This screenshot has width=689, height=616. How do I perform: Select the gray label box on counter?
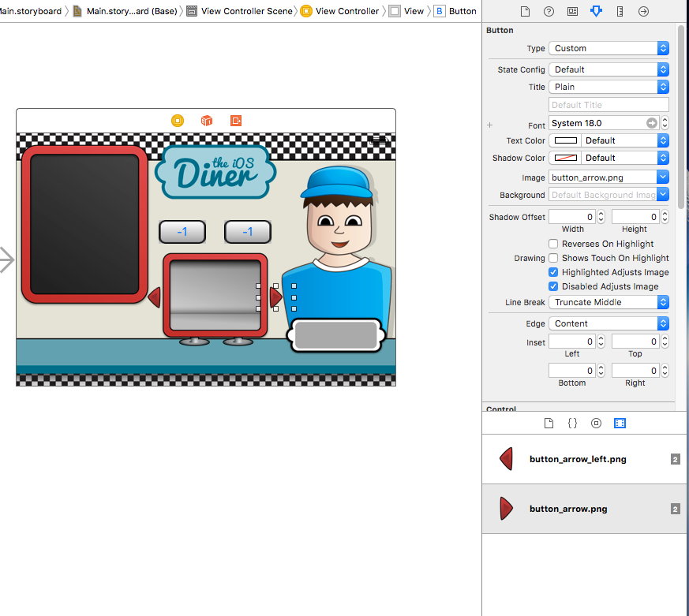336,335
